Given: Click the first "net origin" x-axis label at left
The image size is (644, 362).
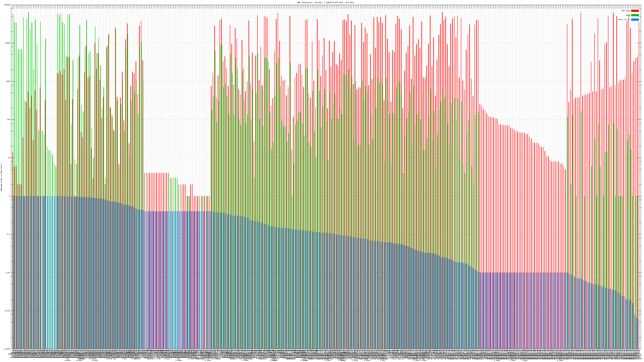Looking at the screenshot, I should coord(67,360).
